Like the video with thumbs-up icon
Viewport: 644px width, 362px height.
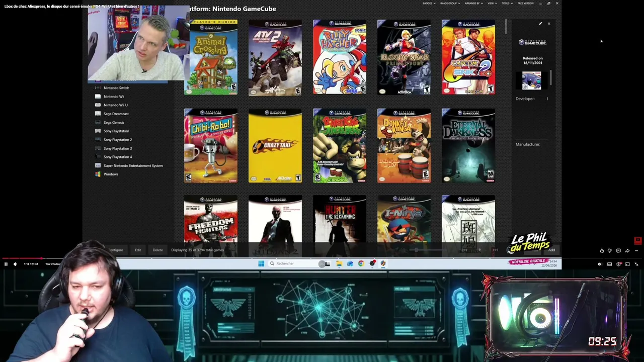[x=602, y=250]
